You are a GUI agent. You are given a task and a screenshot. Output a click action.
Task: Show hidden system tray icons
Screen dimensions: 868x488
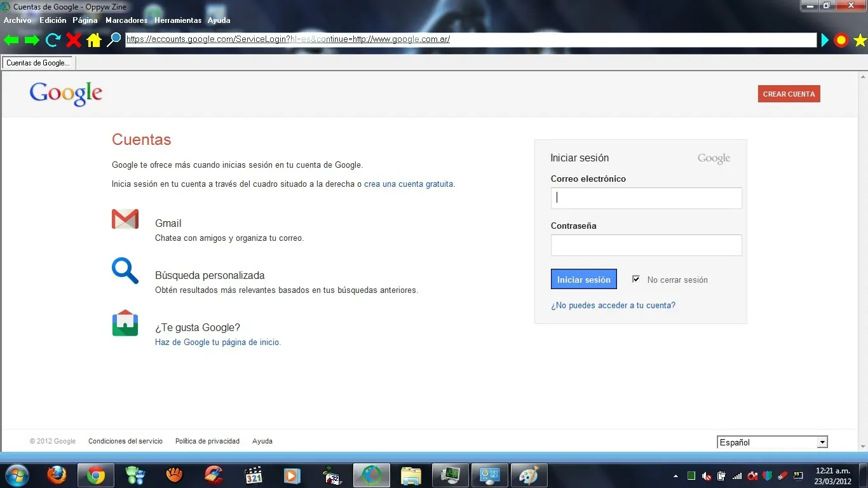(x=675, y=476)
